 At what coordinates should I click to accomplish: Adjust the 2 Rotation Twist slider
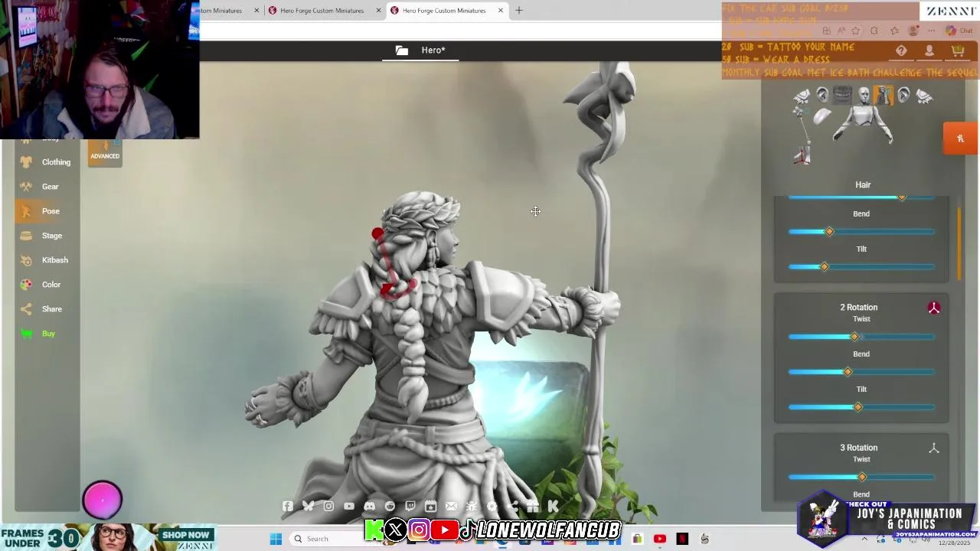pos(861,337)
